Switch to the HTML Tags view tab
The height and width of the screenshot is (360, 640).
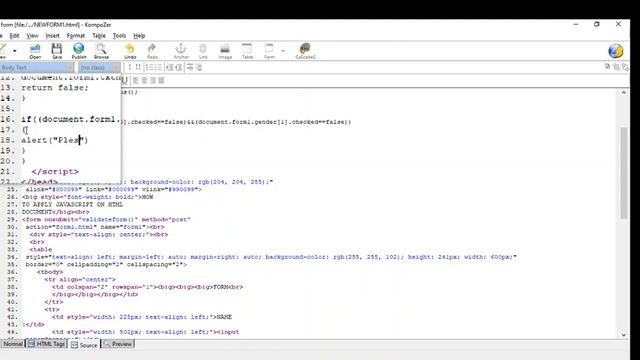(x=47, y=344)
